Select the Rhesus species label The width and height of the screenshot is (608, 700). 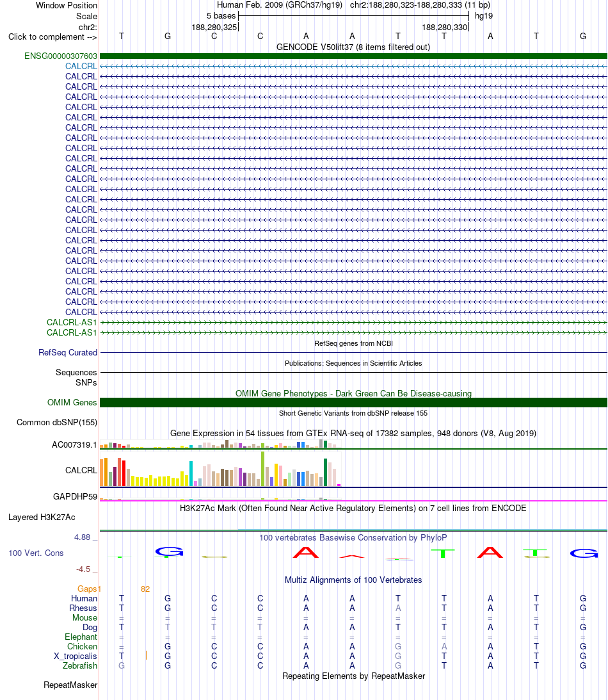[x=83, y=608]
